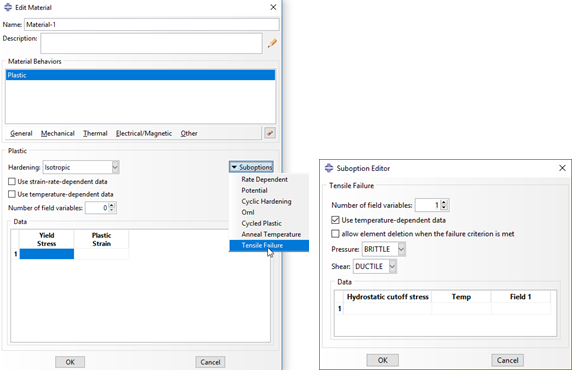Close the Suboption Editor window
Image resolution: width=572 pixels, height=370 pixels.
pos(562,168)
